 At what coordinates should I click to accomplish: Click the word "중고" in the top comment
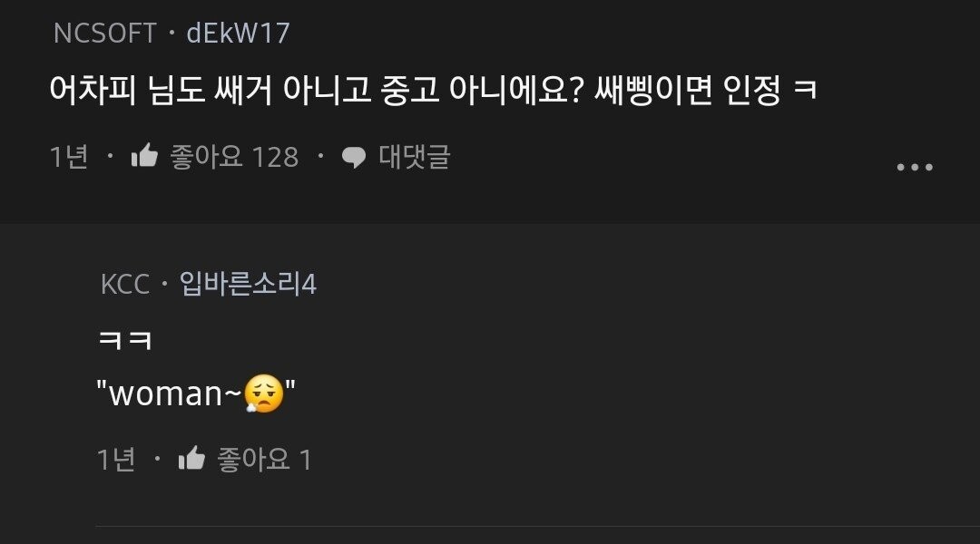coord(410,90)
